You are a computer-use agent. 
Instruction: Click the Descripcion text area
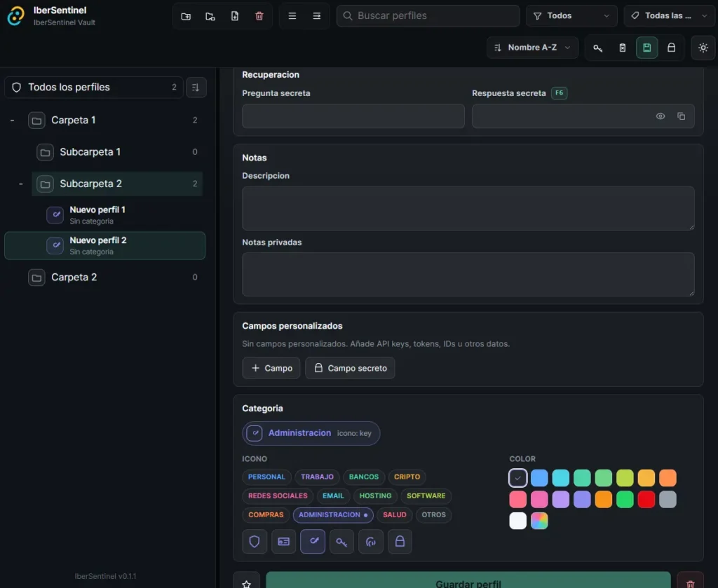click(468, 208)
